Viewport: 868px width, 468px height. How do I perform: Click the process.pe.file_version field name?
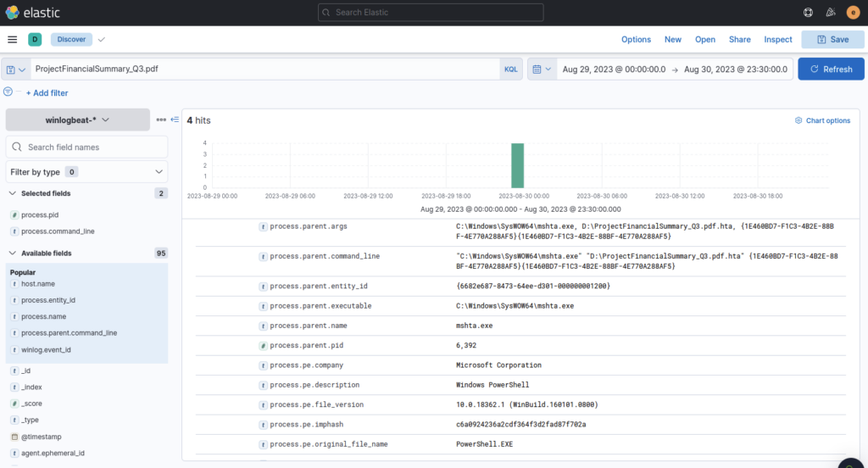click(x=317, y=405)
